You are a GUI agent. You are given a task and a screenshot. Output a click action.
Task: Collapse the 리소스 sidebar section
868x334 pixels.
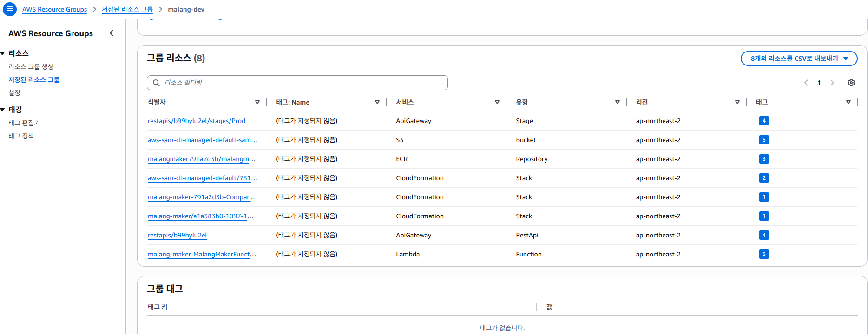[x=3, y=53]
